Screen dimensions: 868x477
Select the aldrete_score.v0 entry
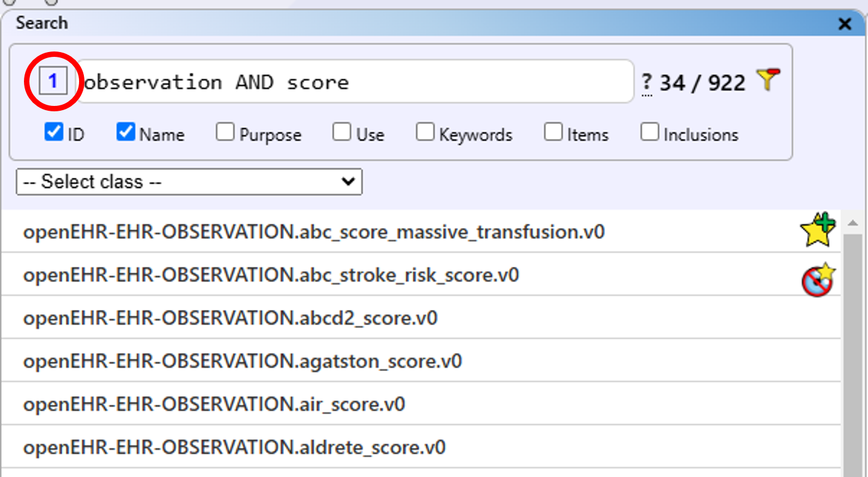(x=234, y=448)
